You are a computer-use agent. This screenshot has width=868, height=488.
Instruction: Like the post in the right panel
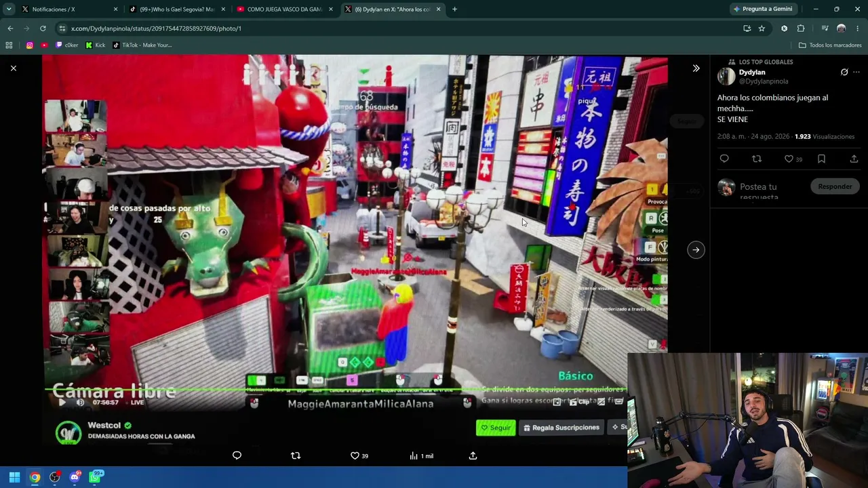[789, 159]
